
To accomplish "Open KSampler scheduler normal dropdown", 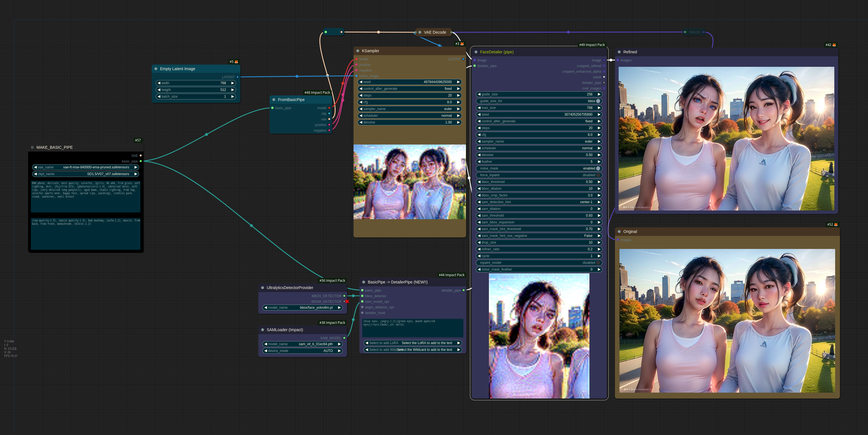I will point(409,116).
